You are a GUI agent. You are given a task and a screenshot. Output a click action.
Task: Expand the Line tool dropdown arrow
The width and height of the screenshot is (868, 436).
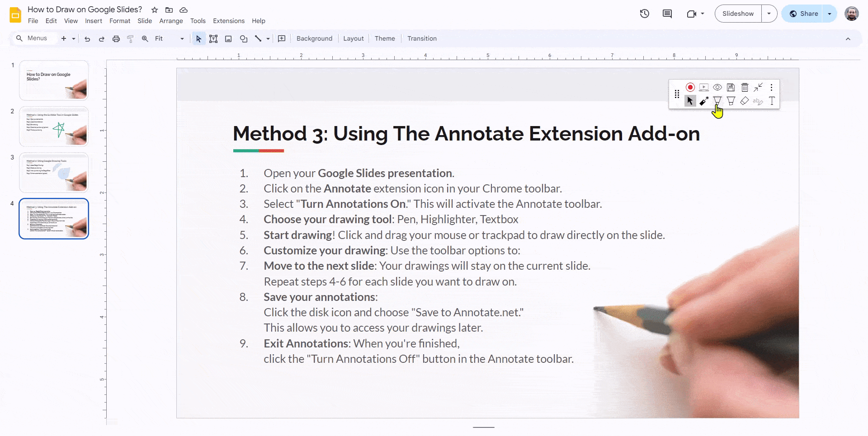pos(268,38)
